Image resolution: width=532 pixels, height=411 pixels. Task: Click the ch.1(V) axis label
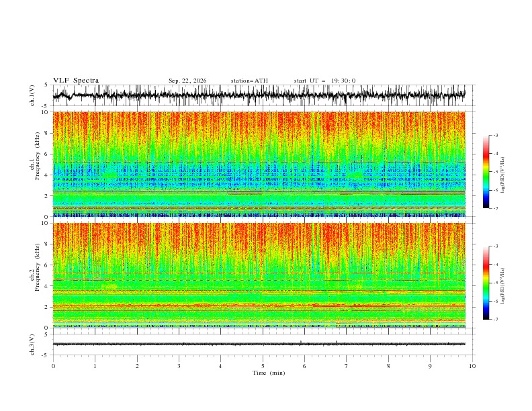tap(32, 95)
